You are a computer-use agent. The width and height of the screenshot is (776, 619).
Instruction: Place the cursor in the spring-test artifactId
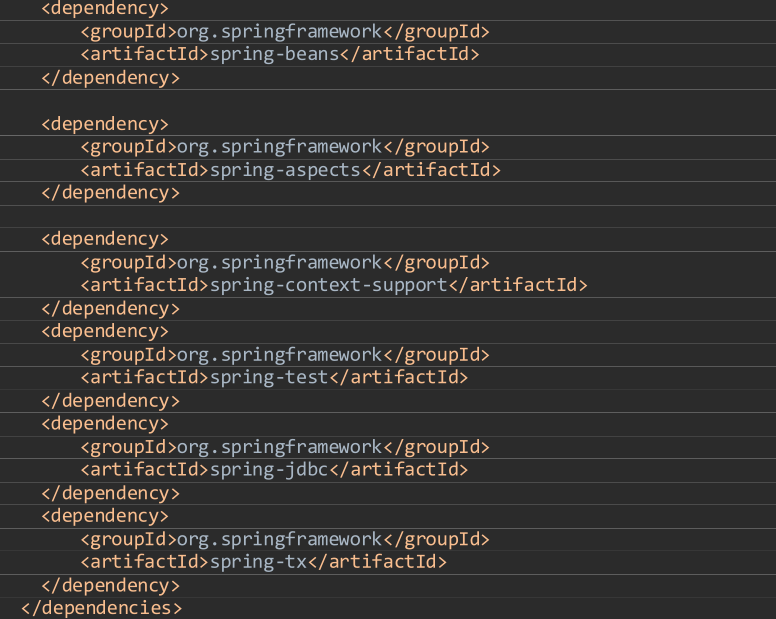(269, 378)
